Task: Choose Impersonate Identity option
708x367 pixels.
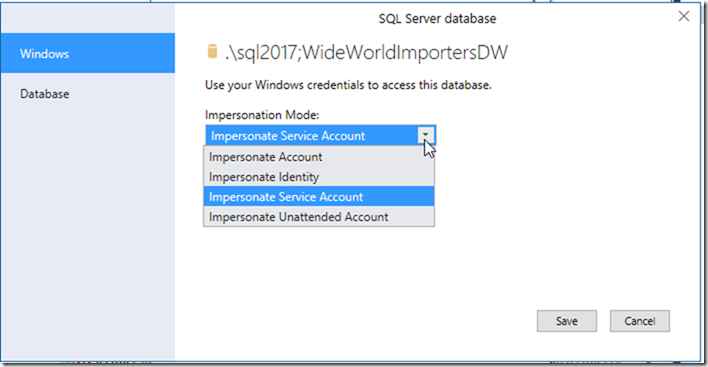Action: point(319,177)
